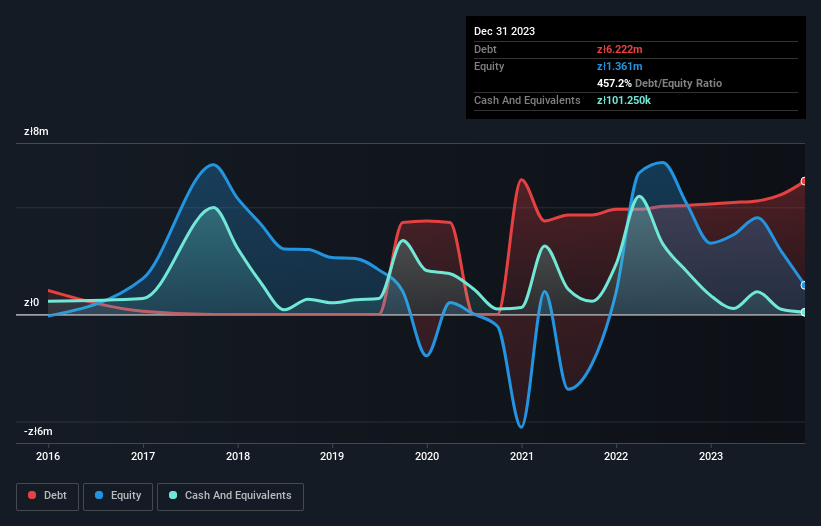Toggle the Debt series legend button
This screenshot has height=526, width=821.
pos(48,496)
